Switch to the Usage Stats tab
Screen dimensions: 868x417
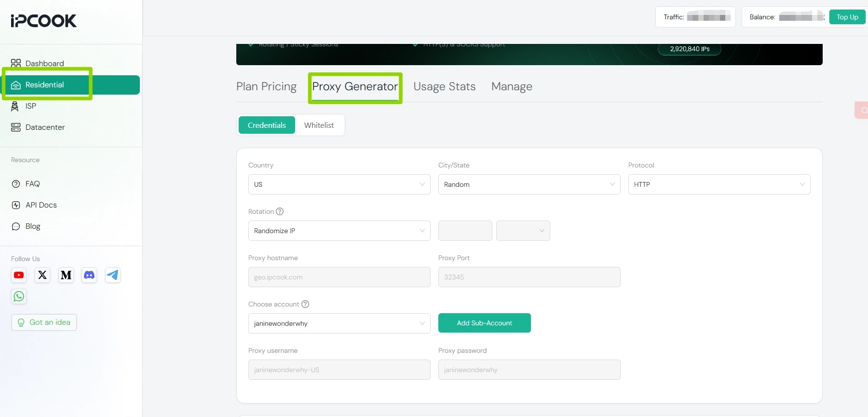tap(445, 86)
